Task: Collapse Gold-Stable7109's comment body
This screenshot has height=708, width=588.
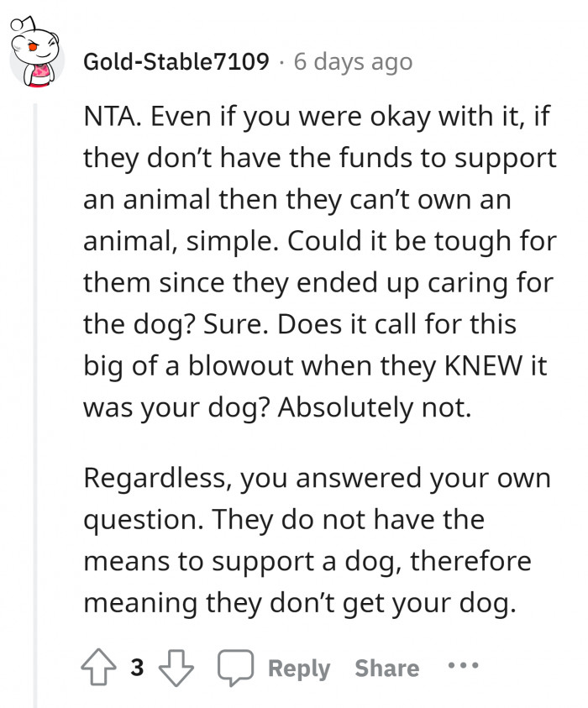Action: [37, 378]
